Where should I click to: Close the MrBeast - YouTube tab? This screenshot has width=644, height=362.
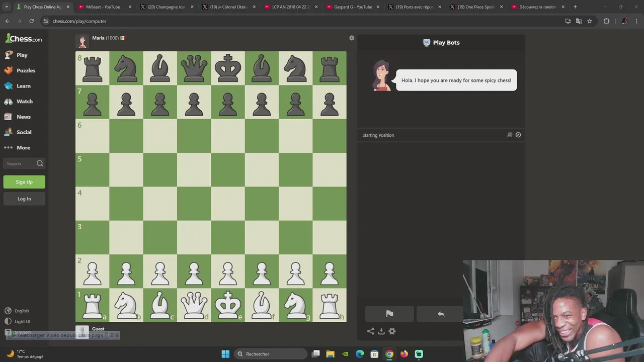point(130,7)
